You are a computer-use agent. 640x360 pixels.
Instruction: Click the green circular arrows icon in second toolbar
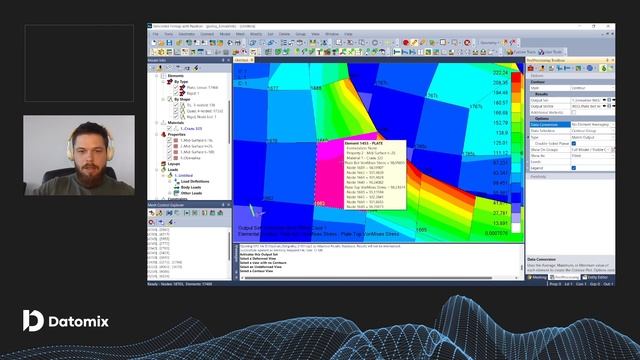278,52
